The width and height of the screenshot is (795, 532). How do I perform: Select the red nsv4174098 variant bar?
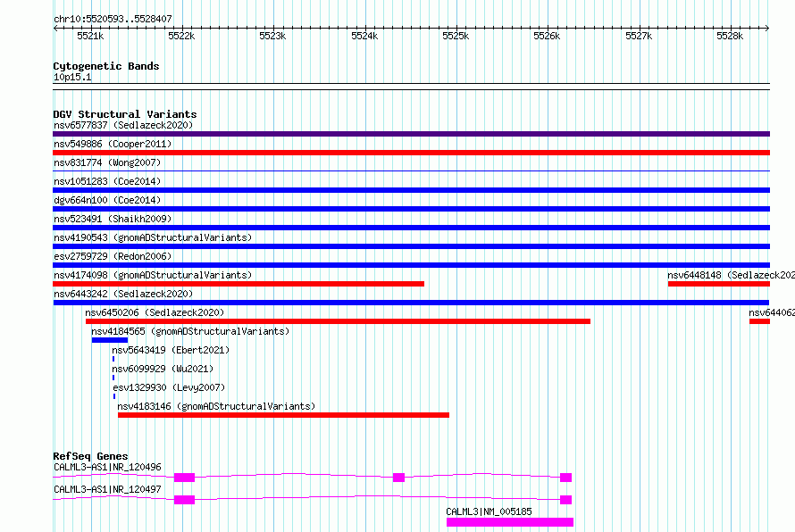[238, 284]
